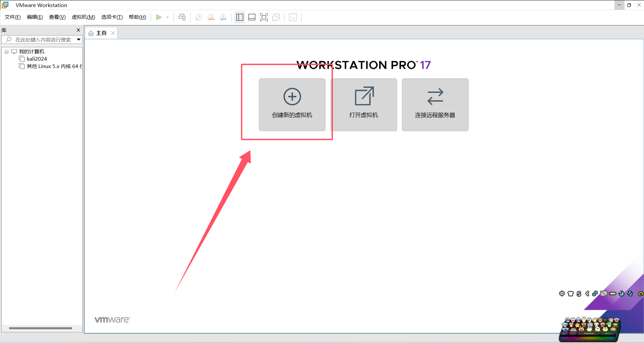This screenshot has height=343, width=644.
Task: Collapse the 我的计算机 tree node
Action: (x=6, y=52)
